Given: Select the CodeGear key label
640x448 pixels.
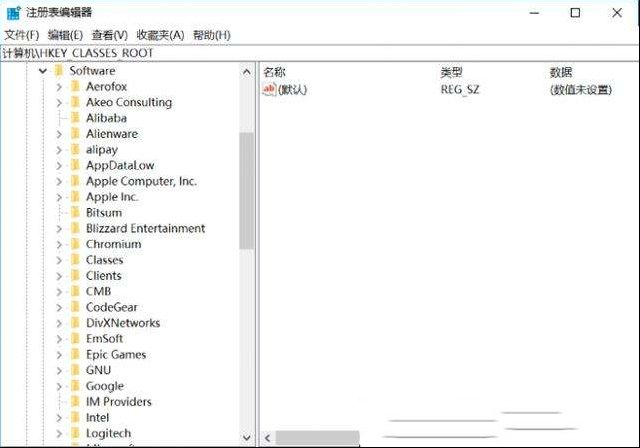Looking at the screenshot, I should [112, 307].
